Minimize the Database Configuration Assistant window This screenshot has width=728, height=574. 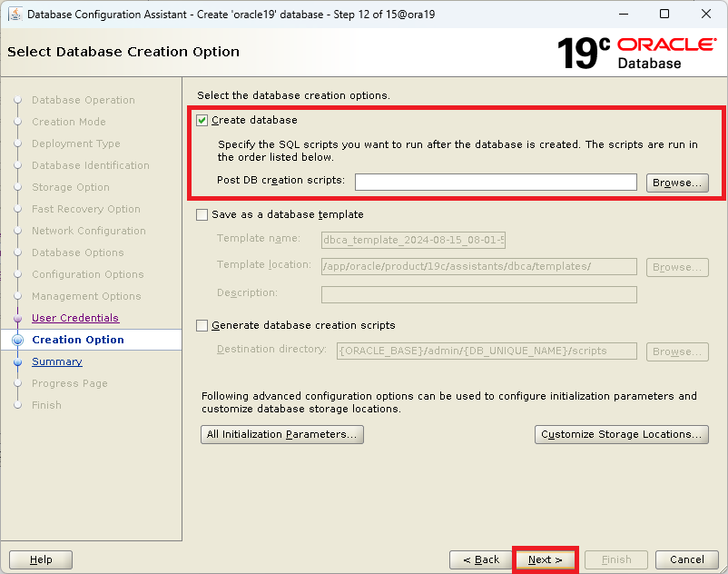tap(624, 14)
